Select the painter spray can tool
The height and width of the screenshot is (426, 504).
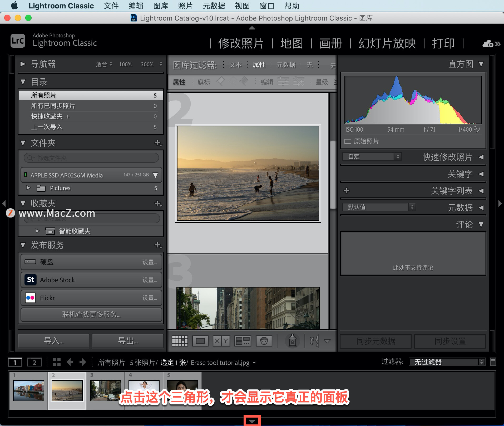coord(292,341)
